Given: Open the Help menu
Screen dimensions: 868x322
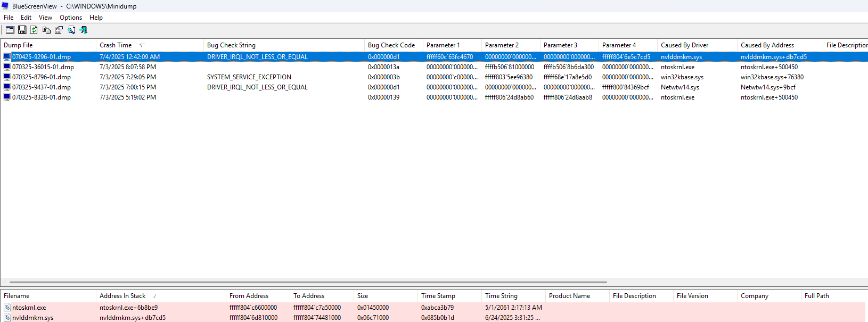Looking at the screenshot, I should [x=96, y=18].
